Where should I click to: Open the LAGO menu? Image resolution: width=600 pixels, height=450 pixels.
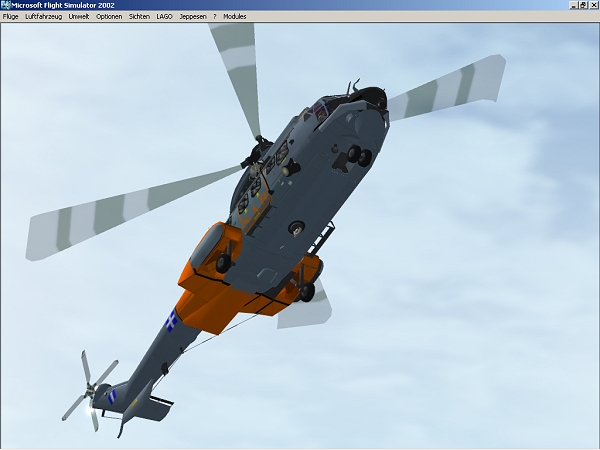[x=164, y=17]
